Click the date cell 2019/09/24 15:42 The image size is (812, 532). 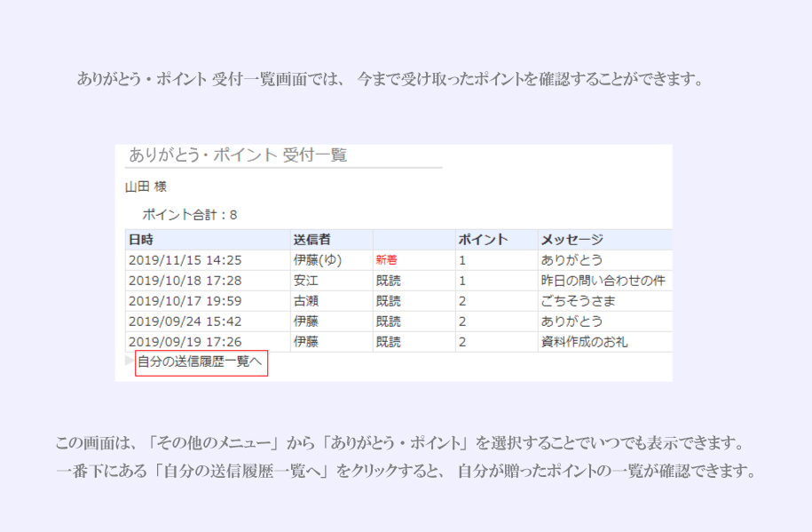pyautogui.click(x=185, y=322)
